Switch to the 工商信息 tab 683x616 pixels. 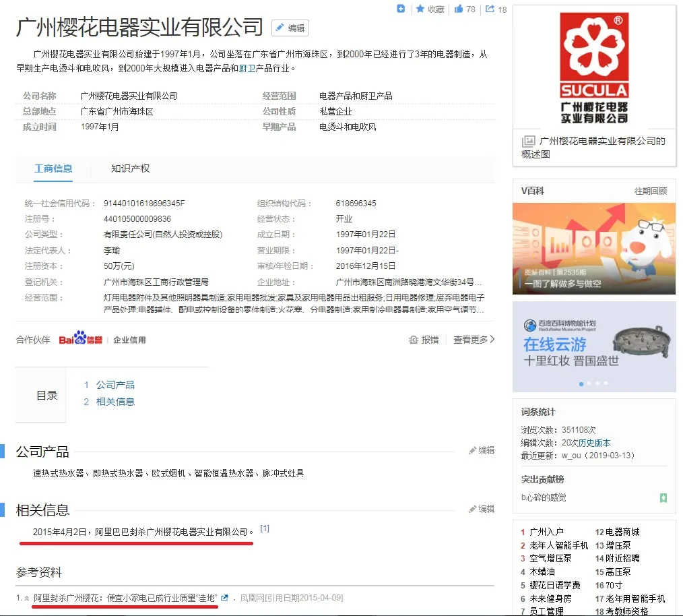click(53, 168)
